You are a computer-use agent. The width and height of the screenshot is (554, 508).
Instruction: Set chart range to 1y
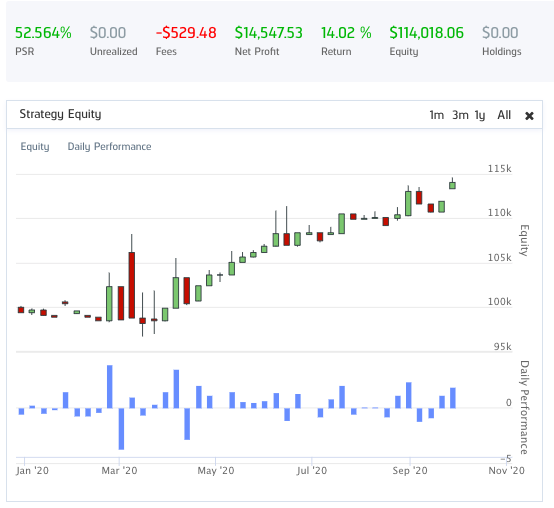pyautogui.click(x=479, y=116)
